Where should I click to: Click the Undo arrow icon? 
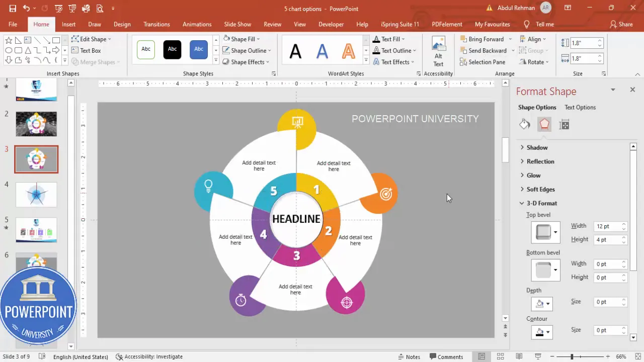pos(26,9)
